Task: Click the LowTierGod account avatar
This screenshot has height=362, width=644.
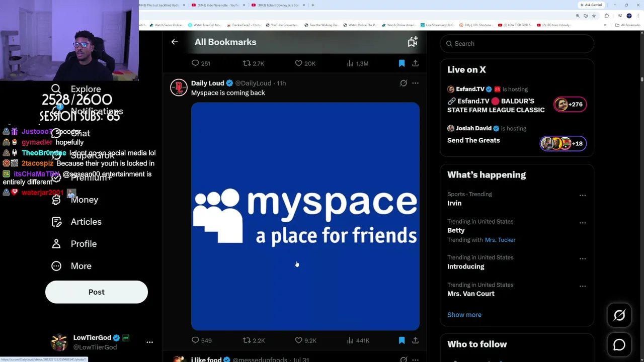Action: (59, 342)
